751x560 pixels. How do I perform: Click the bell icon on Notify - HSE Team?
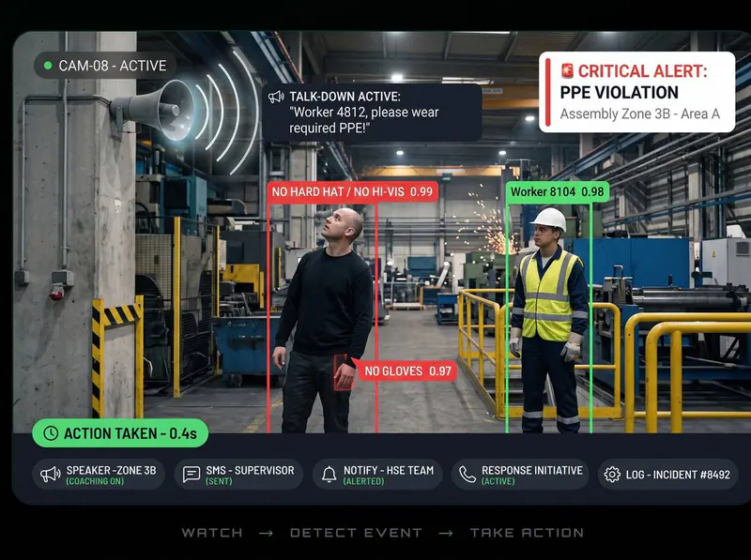pos(330,475)
